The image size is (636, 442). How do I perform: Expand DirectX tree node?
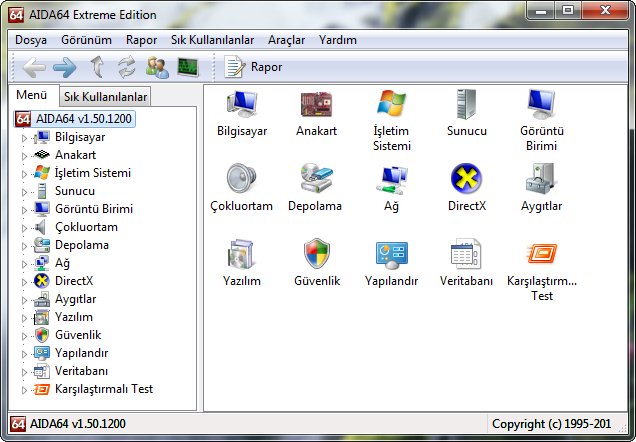[24, 282]
